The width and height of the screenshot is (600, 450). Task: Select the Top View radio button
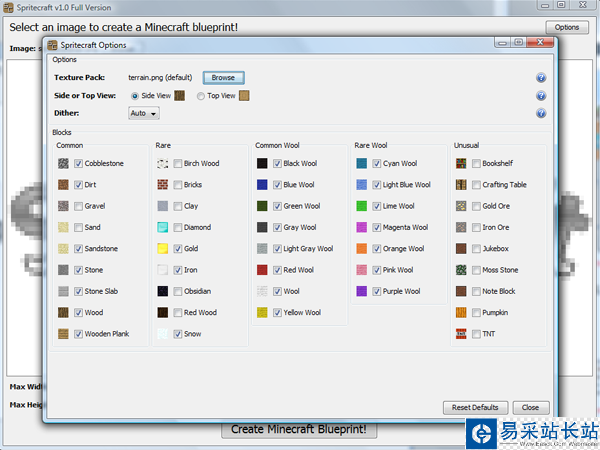pyautogui.click(x=201, y=96)
